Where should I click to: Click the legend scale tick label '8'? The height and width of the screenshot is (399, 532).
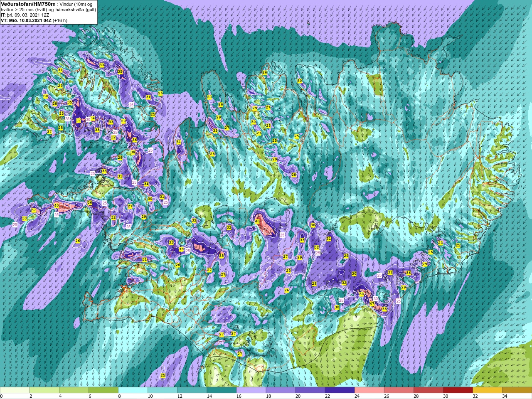tap(120, 396)
